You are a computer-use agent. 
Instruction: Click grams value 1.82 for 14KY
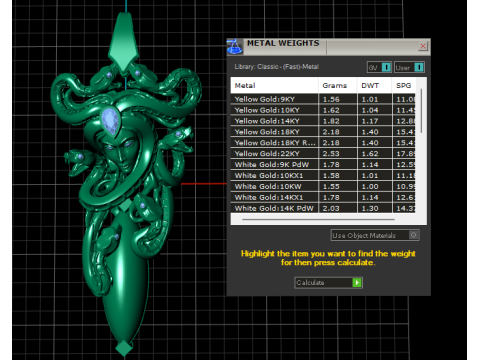[x=331, y=121]
